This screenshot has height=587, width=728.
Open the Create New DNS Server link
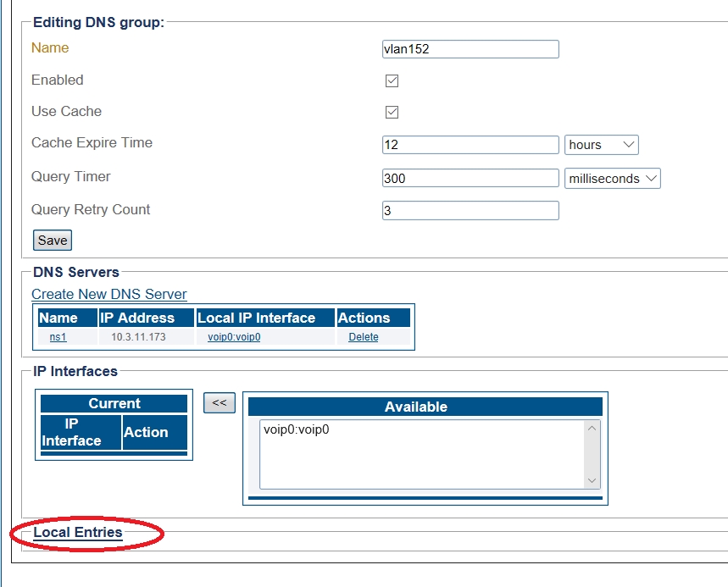[x=109, y=295]
